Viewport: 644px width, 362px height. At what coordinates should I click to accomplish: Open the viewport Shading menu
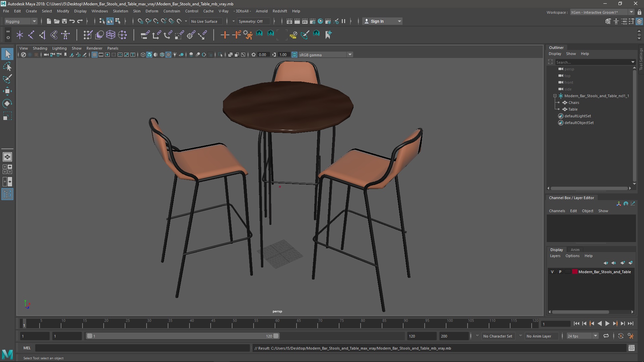click(x=40, y=48)
